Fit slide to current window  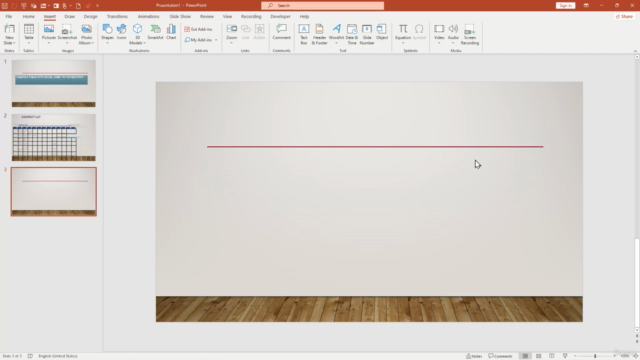(636, 356)
